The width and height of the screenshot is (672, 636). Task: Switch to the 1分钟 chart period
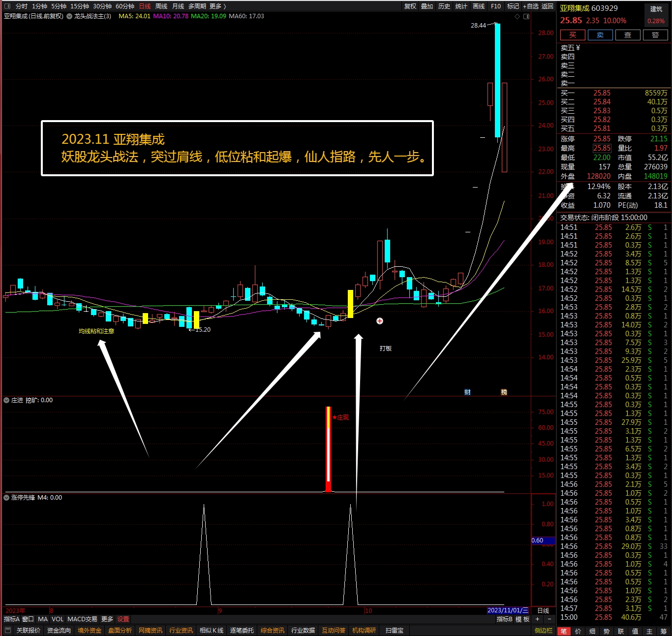point(39,6)
